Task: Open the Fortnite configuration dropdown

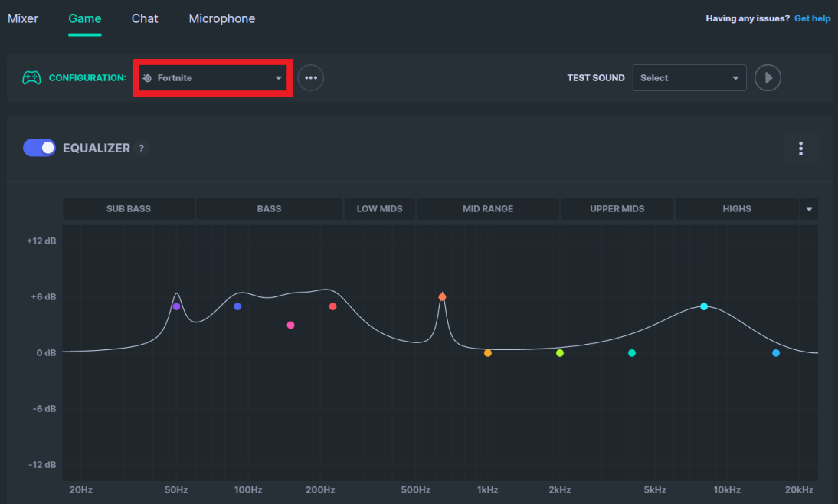Action: pyautogui.click(x=211, y=78)
